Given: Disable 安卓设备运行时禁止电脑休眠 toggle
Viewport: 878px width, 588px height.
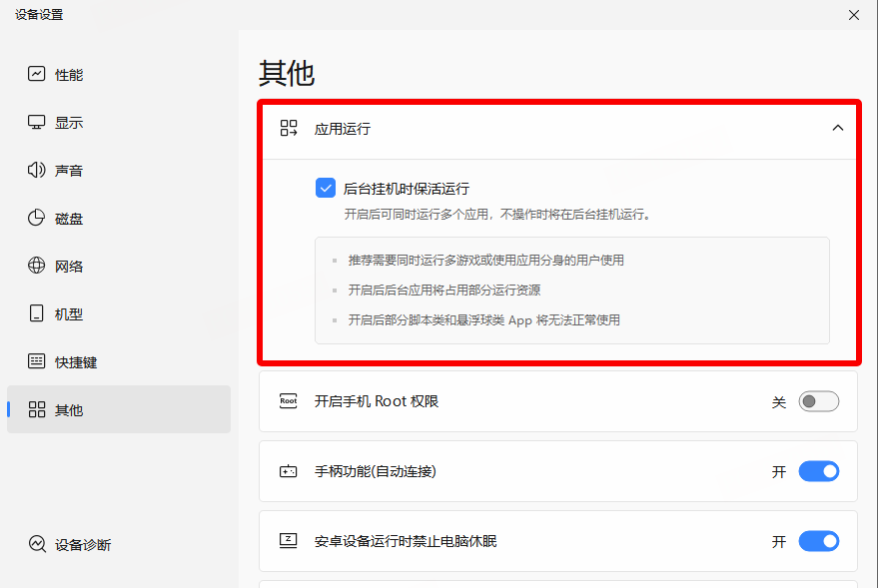Looking at the screenshot, I should 818,541.
